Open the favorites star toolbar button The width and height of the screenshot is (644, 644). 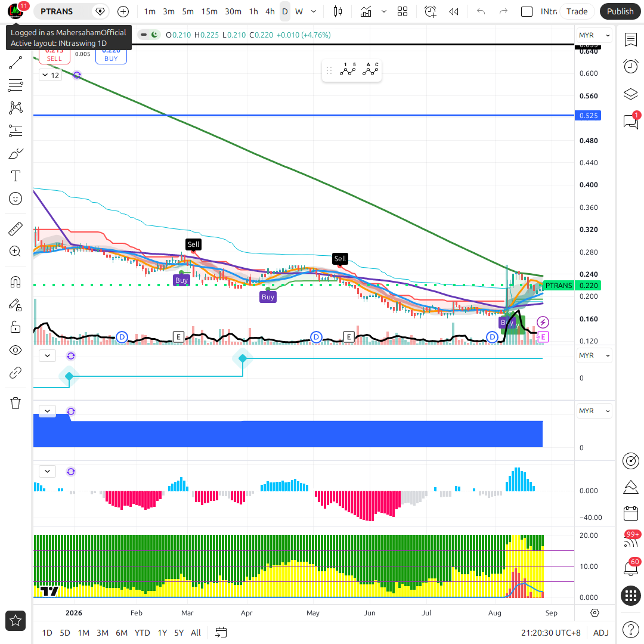pyautogui.click(x=16, y=621)
